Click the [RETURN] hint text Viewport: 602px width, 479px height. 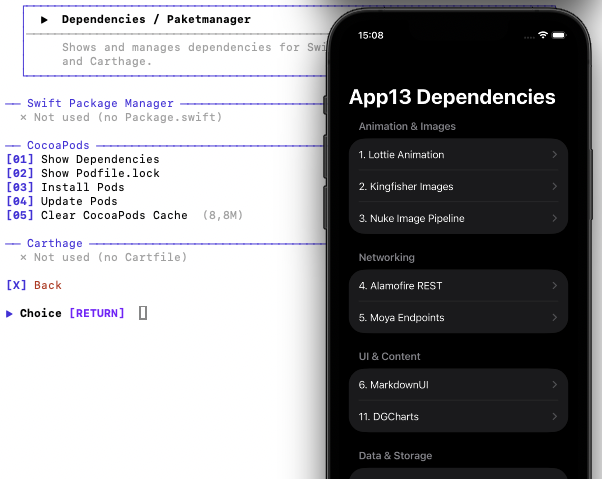click(x=97, y=313)
